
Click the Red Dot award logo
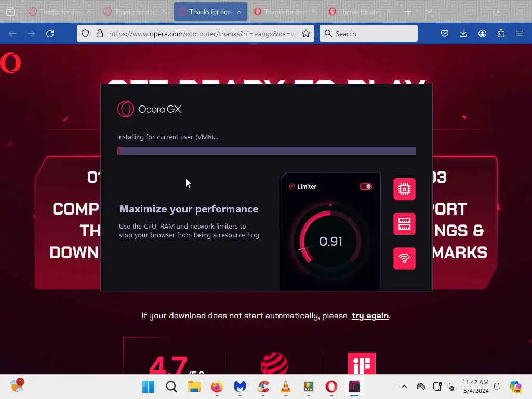(x=274, y=364)
